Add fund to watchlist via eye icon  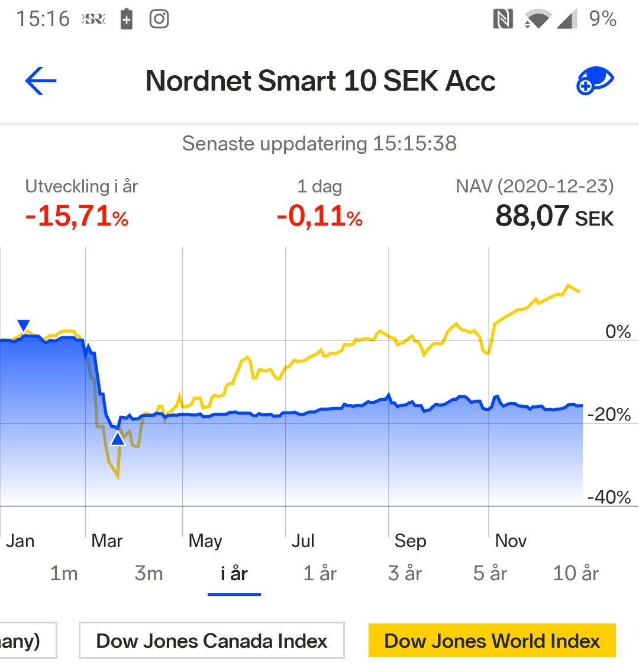[x=595, y=81]
